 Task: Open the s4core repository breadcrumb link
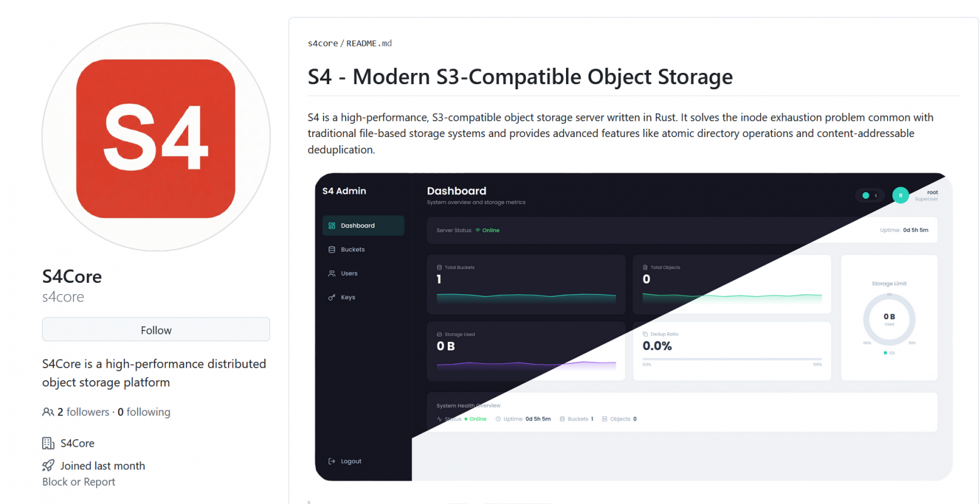coord(322,43)
